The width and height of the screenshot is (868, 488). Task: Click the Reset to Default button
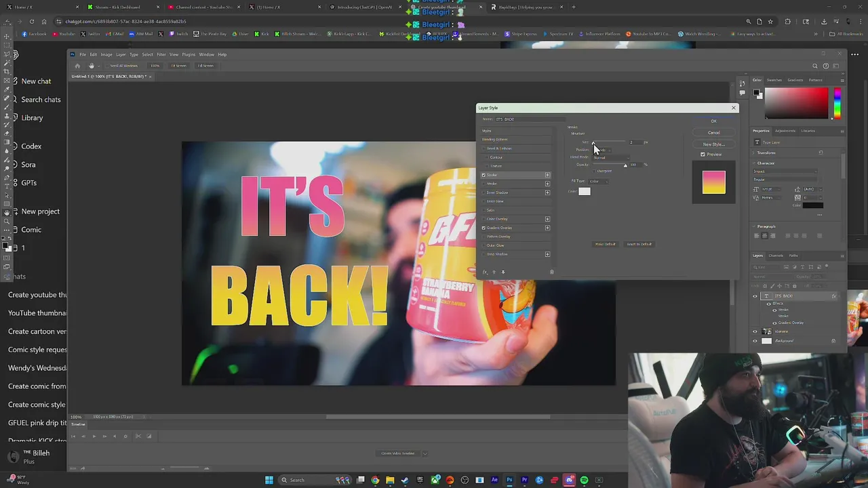coord(639,244)
